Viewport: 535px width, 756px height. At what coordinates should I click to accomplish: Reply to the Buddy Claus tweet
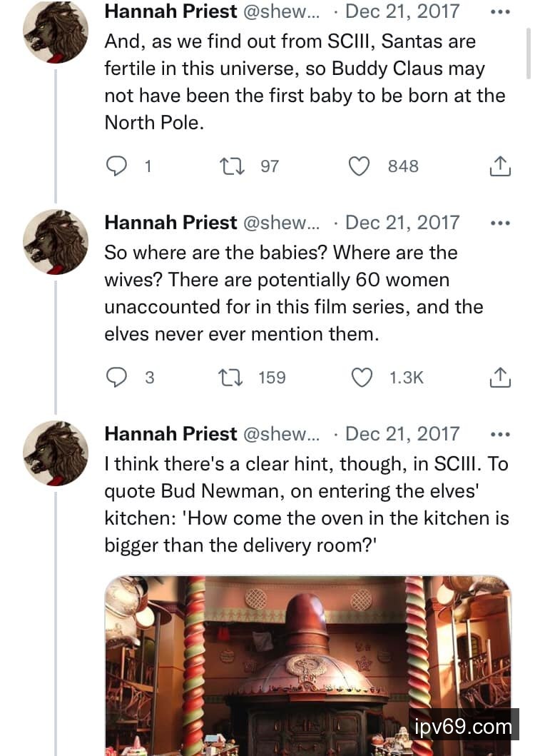116,166
